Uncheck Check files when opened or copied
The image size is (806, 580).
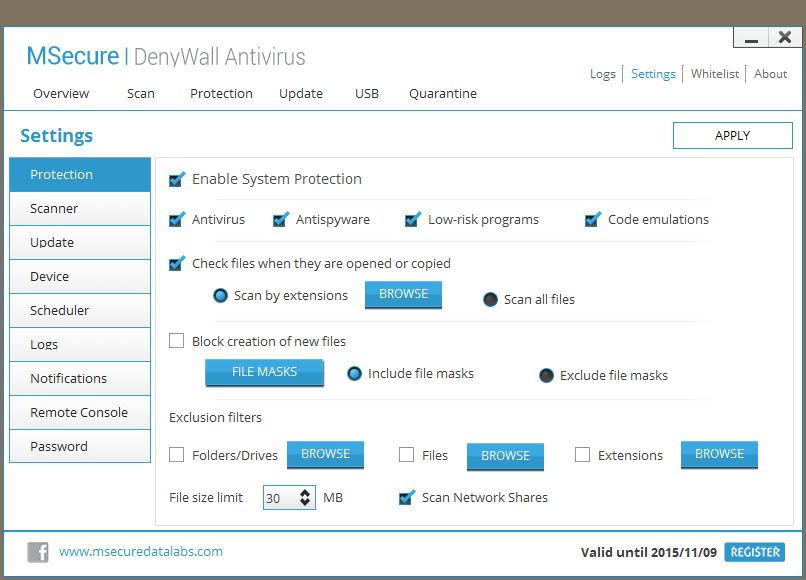(176, 264)
